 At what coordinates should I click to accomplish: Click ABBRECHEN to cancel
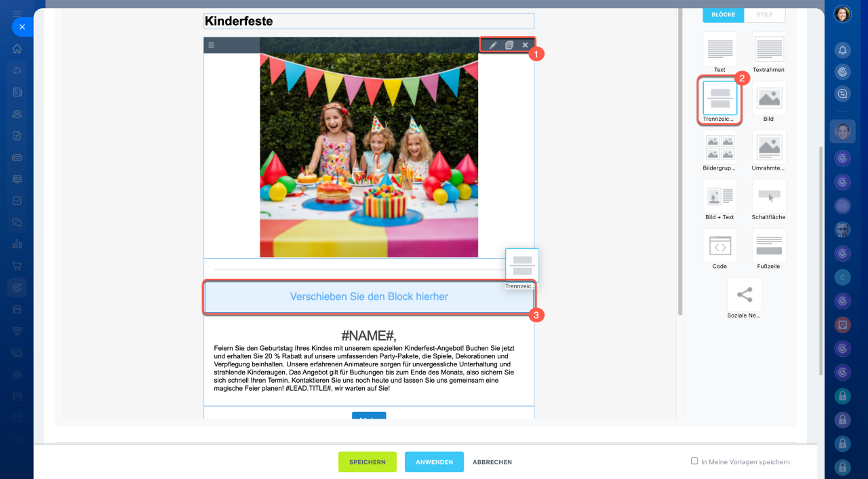pyautogui.click(x=492, y=462)
